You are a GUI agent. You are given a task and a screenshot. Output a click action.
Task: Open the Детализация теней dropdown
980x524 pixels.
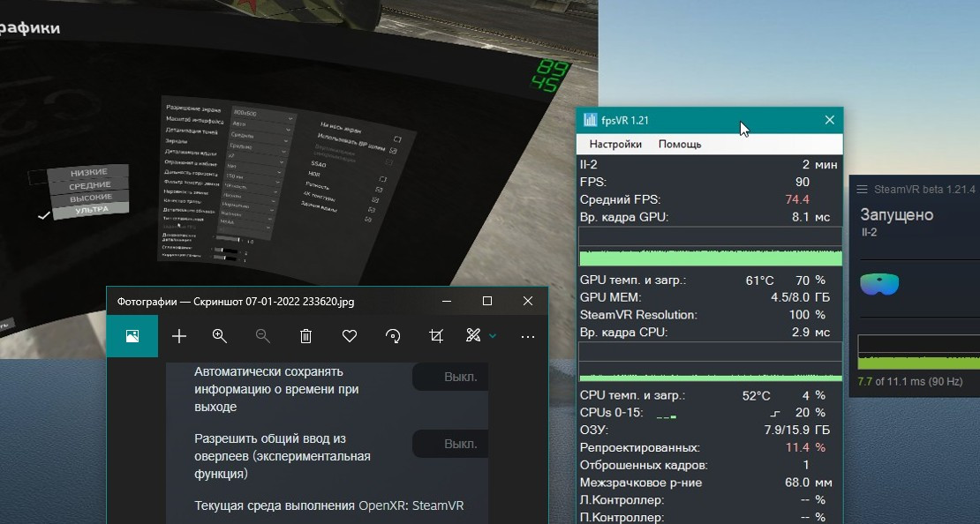(x=259, y=136)
